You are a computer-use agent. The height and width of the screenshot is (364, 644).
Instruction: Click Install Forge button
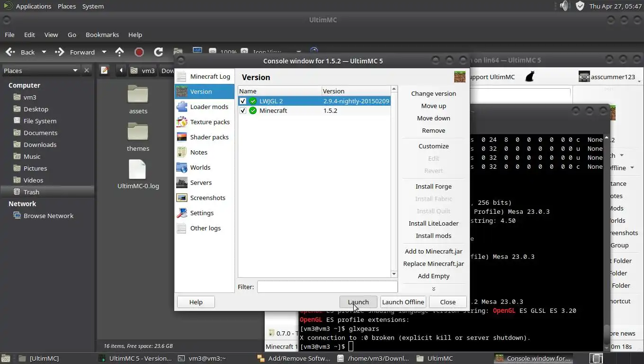pos(433,186)
